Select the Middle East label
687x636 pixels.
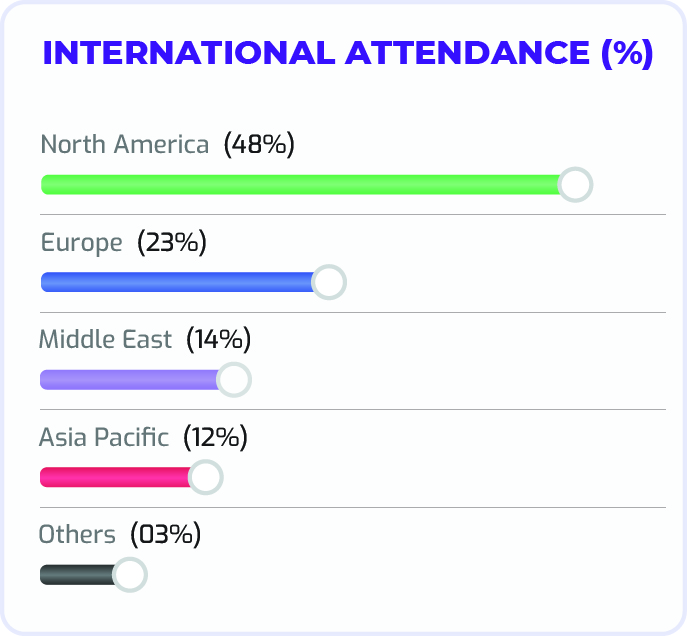(105, 340)
